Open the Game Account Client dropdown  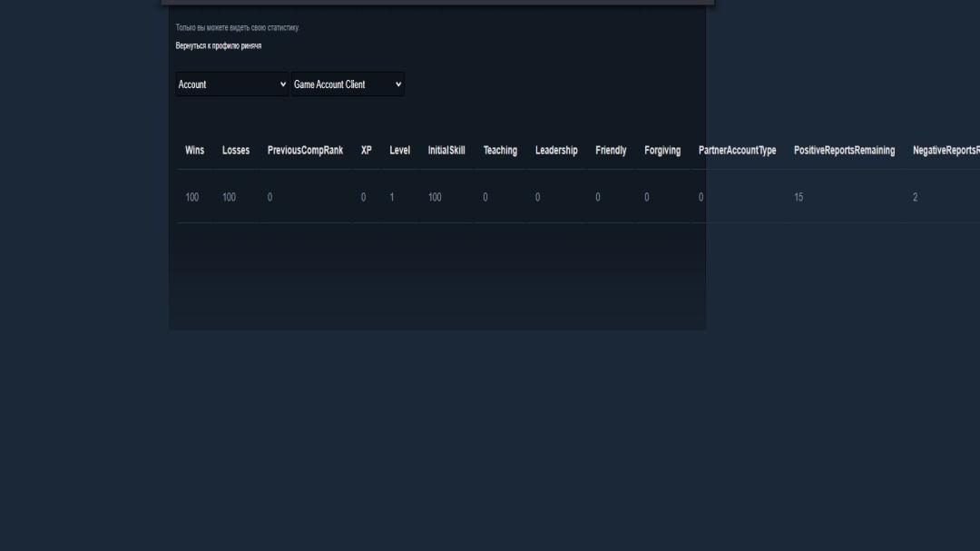348,84
